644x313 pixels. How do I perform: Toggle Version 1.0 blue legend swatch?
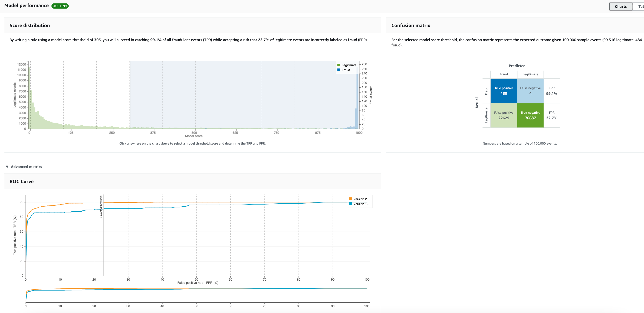click(x=351, y=204)
